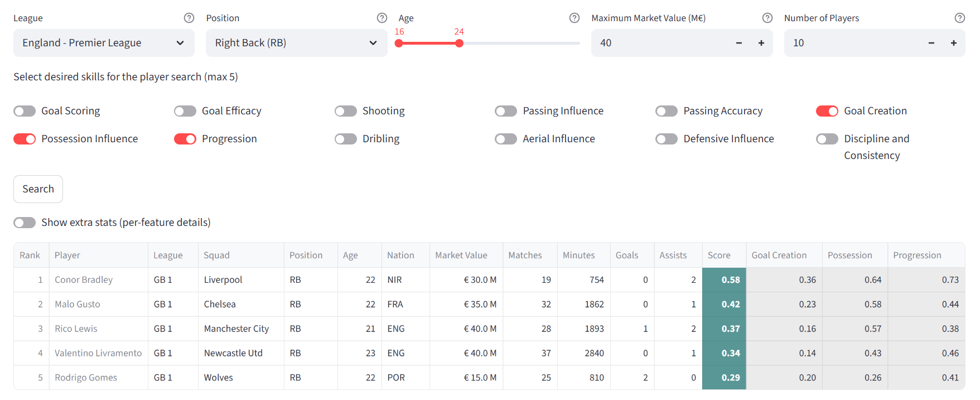Increase Number of Players with plus icon
The height and width of the screenshot is (400, 980).
(x=953, y=43)
